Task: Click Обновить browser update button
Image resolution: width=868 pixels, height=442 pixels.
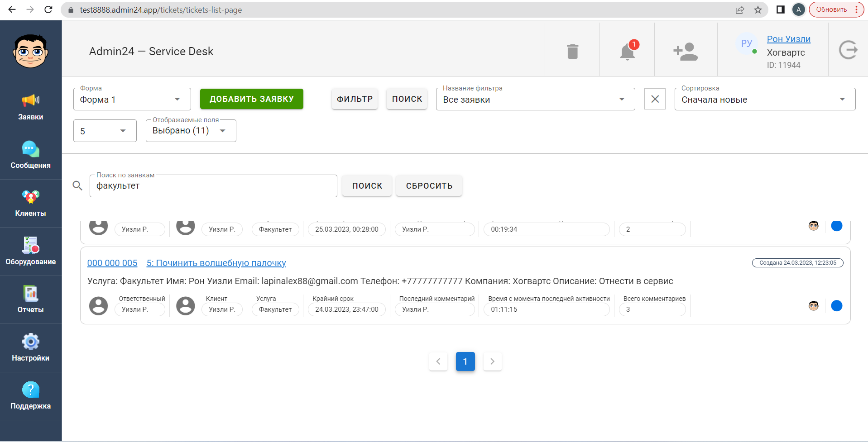Action: coord(836,10)
